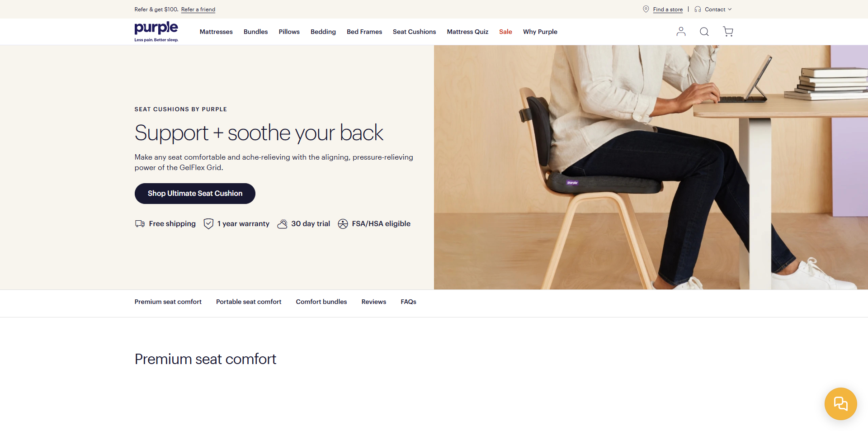Screen dimensions: 868x431
Task: Expand the Contact dropdown chevron
Action: click(729, 9)
